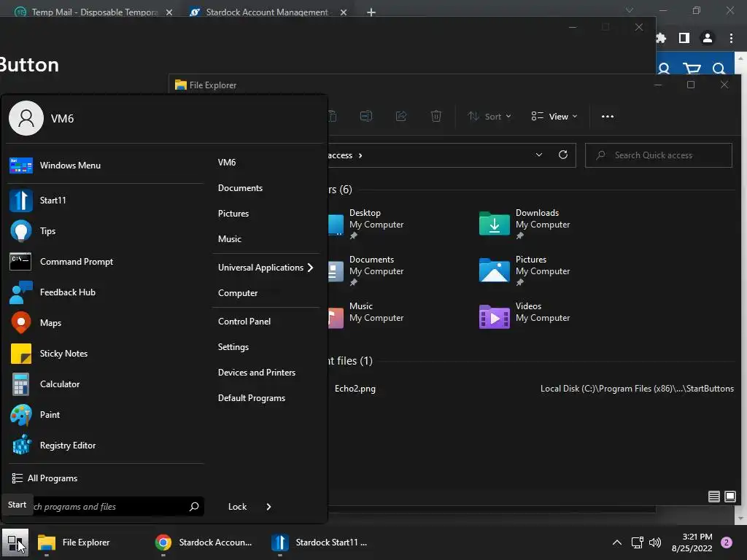This screenshot has width=747, height=560.
Task: Switch File Explorer to details view icon
Action: pyautogui.click(x=713, y=497)
